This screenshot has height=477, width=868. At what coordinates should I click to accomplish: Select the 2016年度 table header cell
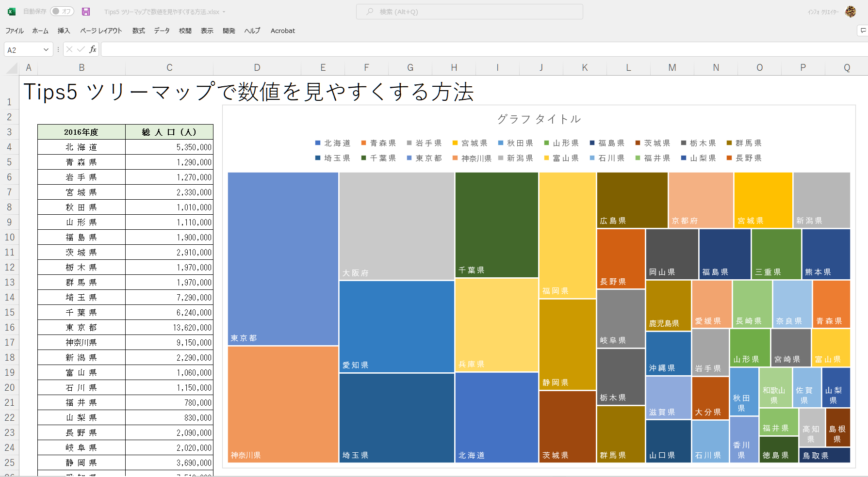[x=81, y=132]
